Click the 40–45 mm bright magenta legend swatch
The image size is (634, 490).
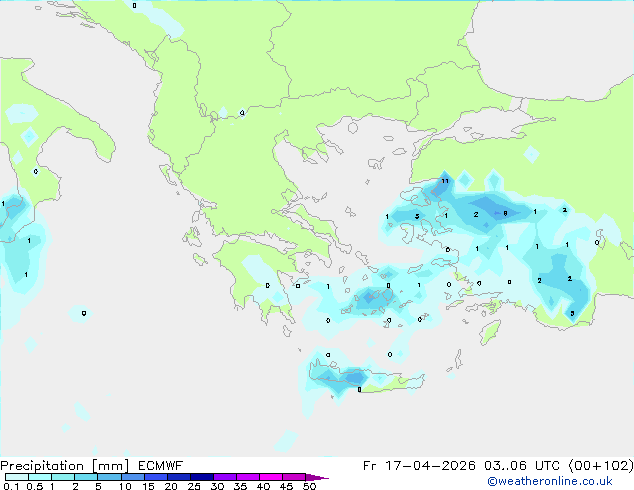point(271,477)
